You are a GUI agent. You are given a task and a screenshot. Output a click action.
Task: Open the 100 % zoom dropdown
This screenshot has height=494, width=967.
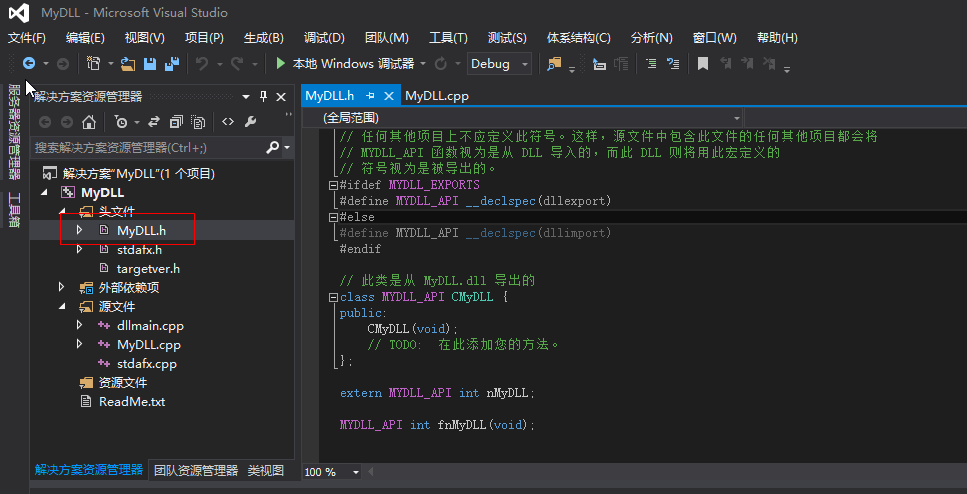click(x=357, y=472)
